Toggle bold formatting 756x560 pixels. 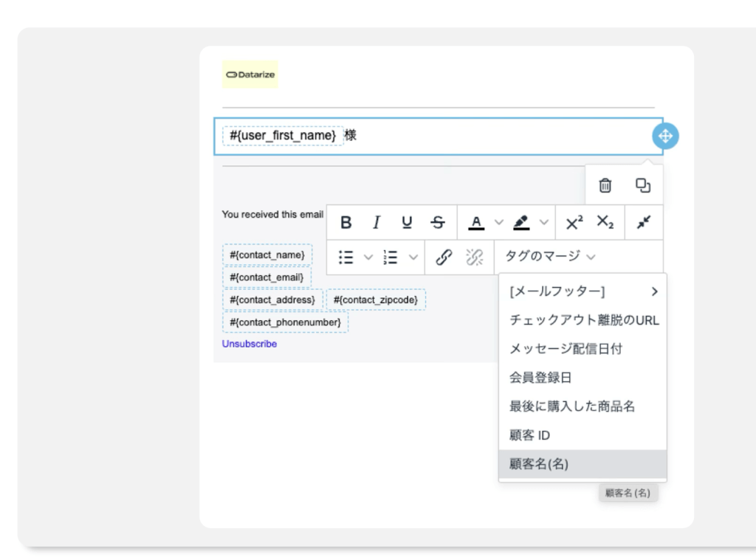coord(346,223)
